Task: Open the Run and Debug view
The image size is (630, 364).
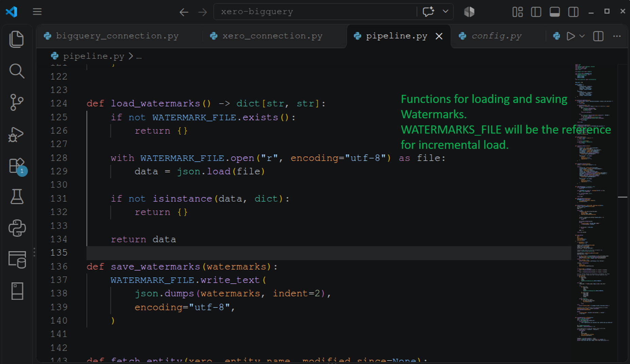Action: click(x=17, y=134)
